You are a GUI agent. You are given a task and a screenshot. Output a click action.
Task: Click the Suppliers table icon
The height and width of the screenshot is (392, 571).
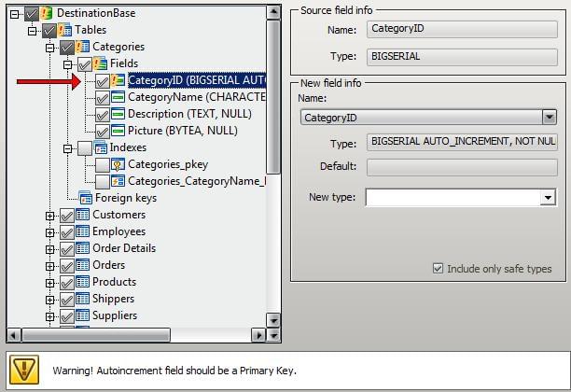(82, 315)
